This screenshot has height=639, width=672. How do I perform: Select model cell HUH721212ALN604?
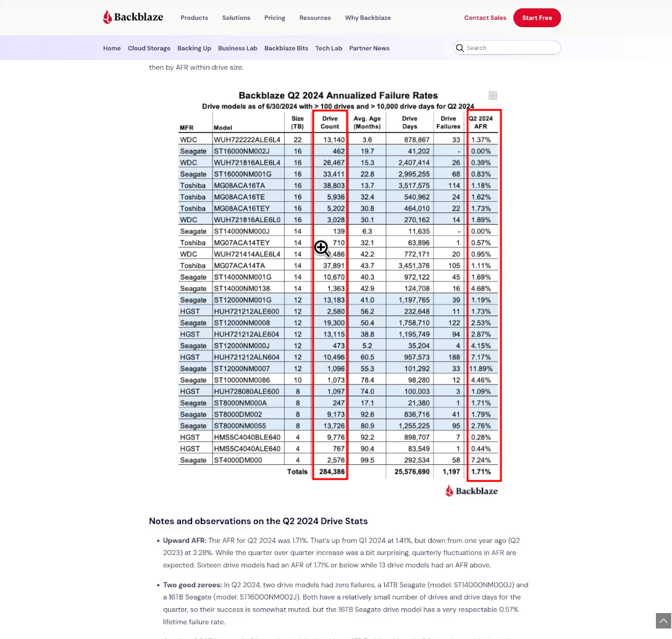point(247,357)
